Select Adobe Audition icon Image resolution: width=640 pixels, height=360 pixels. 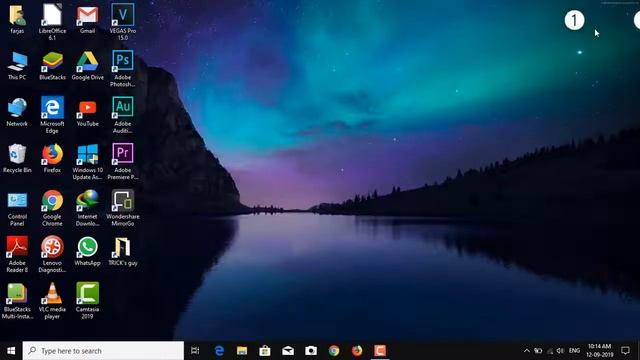point(122,115)
